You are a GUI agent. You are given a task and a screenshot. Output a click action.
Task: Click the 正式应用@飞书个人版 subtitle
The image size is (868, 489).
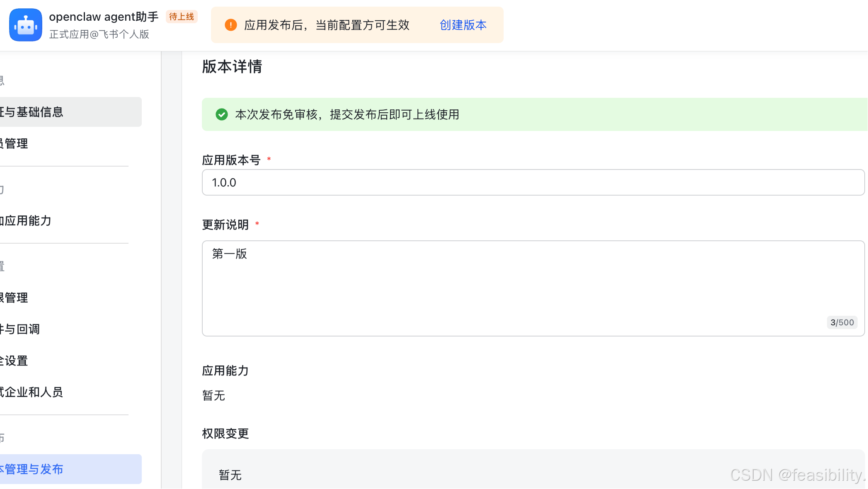pyautogui.click(x=100, y=34)
